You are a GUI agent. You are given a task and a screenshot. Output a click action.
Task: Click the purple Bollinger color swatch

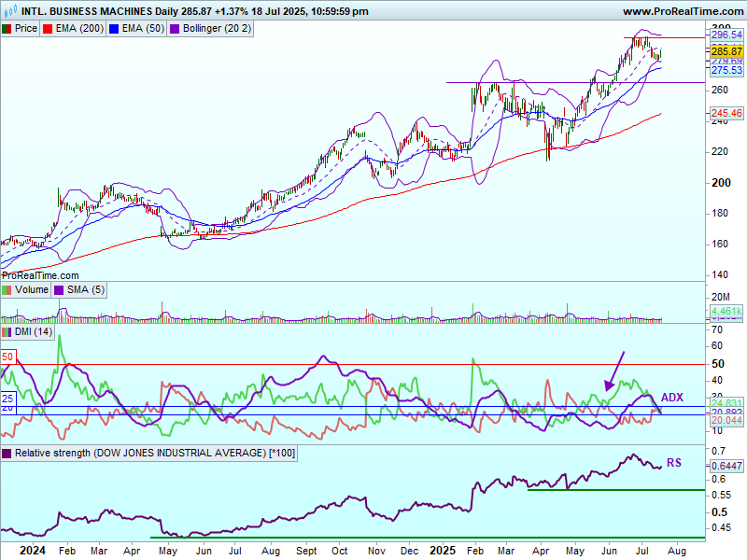[175, 29]
